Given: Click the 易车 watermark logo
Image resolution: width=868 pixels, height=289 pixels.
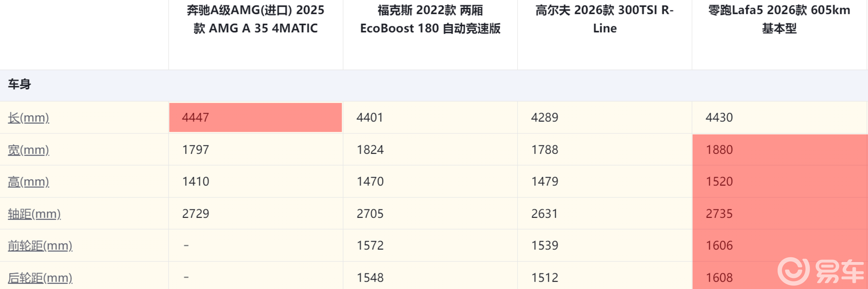Looking at the screenshot, I should pos(821,271).
